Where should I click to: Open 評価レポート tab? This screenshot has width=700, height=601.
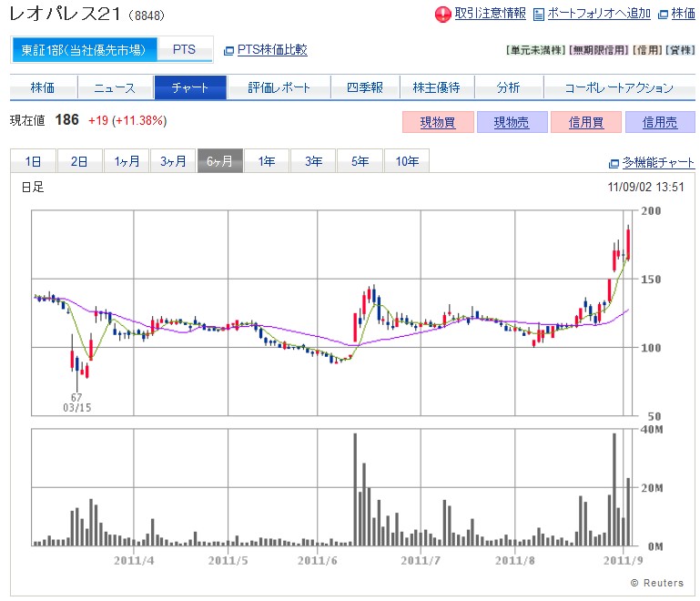[279, 87]
